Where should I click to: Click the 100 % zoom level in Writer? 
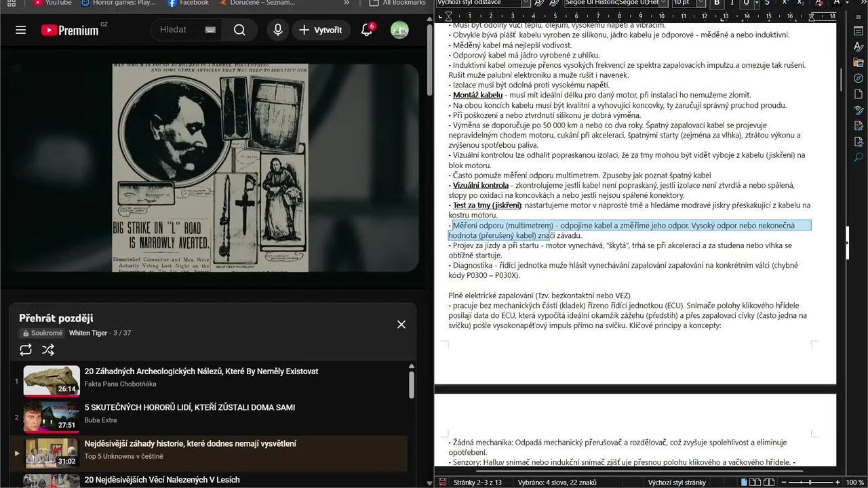(855, 482)
